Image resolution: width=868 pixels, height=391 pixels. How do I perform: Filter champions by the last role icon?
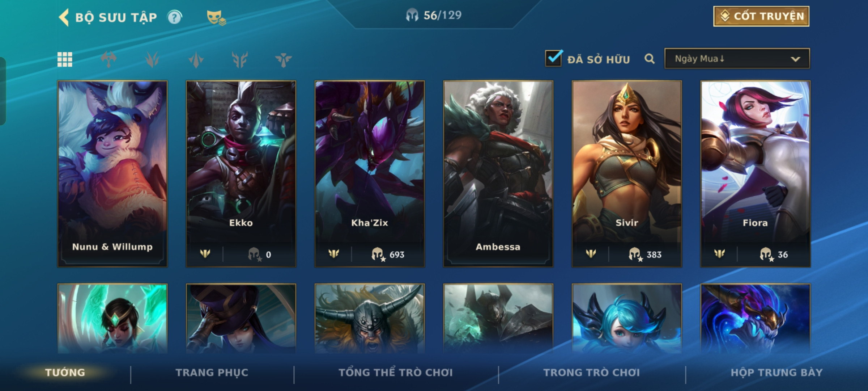tap(283, 60)
